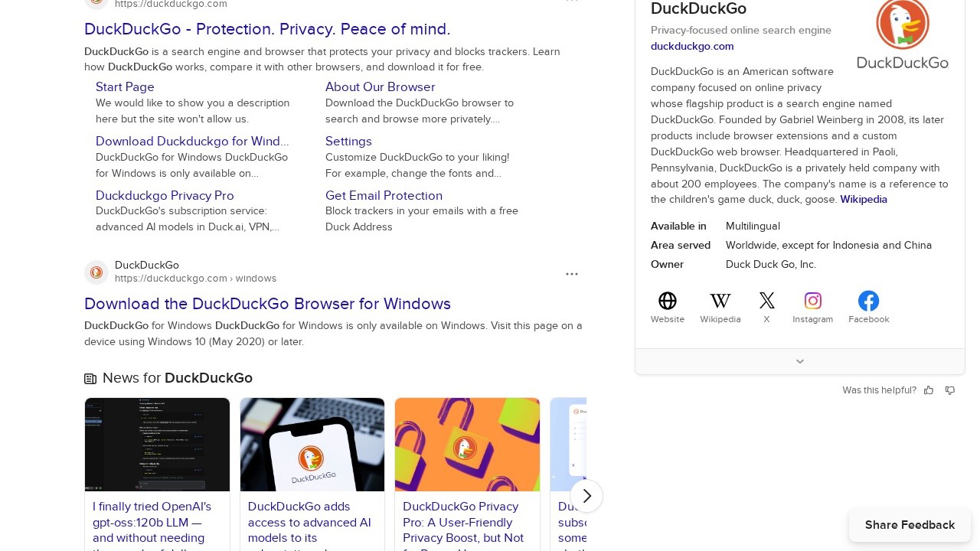Image resolution: width=980 pixels, height=551 pixels.
Task: Click the thumbs down not helpful icon
Action: coord(950,390)
